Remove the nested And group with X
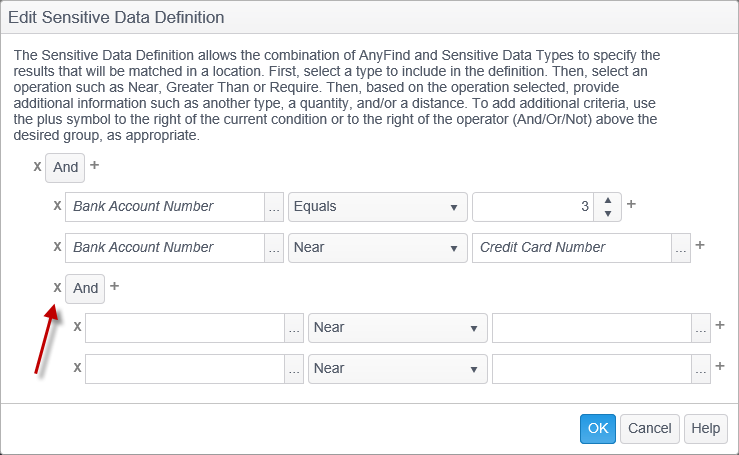Image resolution: width=739 pixels, height=455 pixels. click(57, 287)
